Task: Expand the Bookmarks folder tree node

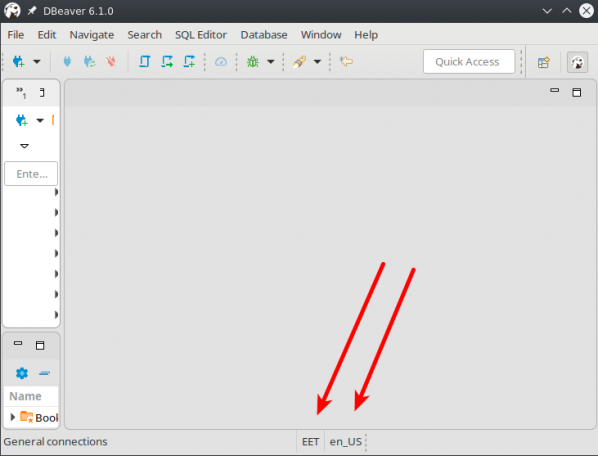Action: pos(12,417)
